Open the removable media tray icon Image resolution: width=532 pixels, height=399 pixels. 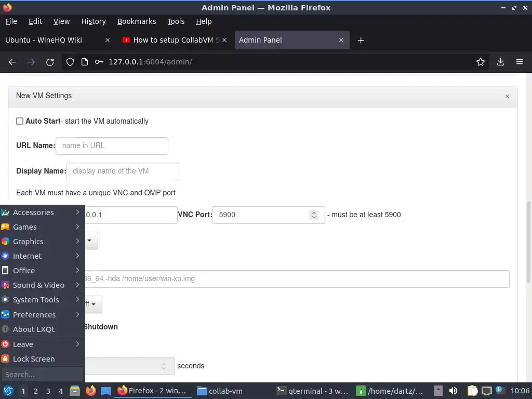[438, 391]
